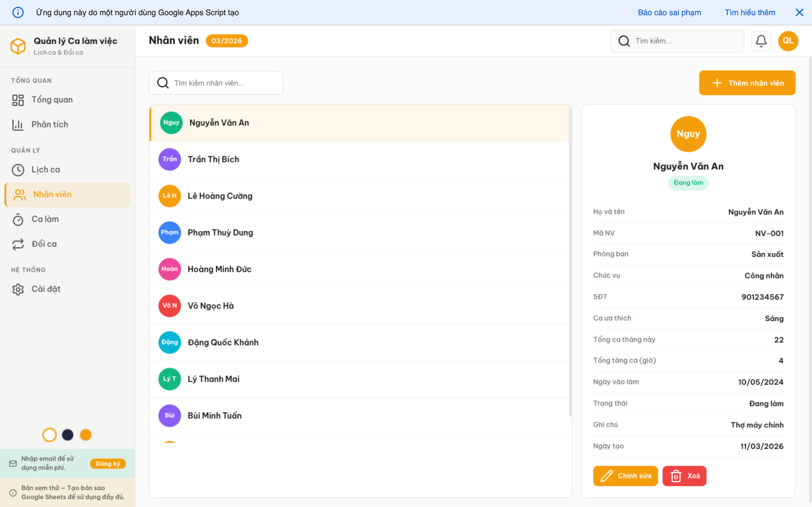812x507 pixels.
Task: Open the QL avatar account menu
Action: click(788, 41)
